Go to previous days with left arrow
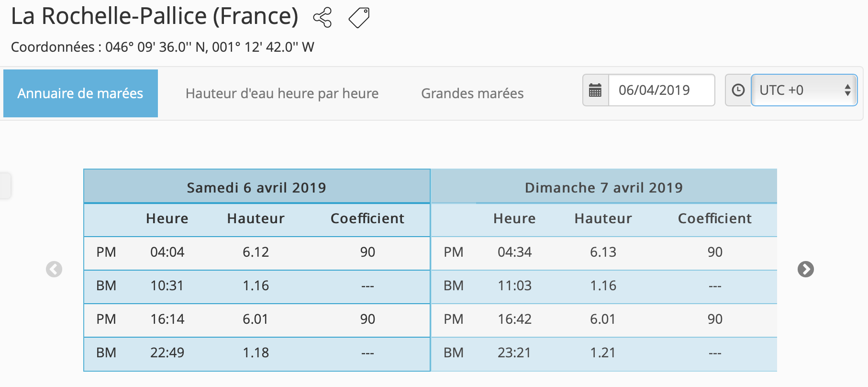Image resolution: width=868 pixels, height=387 pixels. click(x=54, y=269)
